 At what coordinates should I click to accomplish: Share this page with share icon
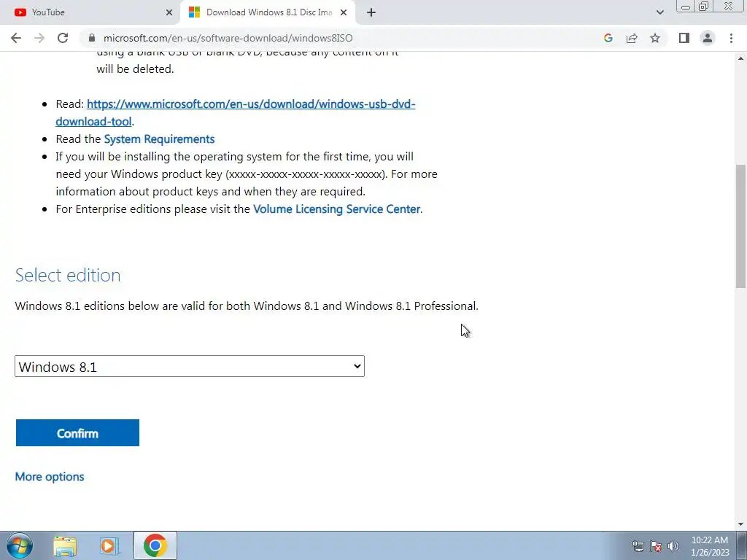pos(632,38)
